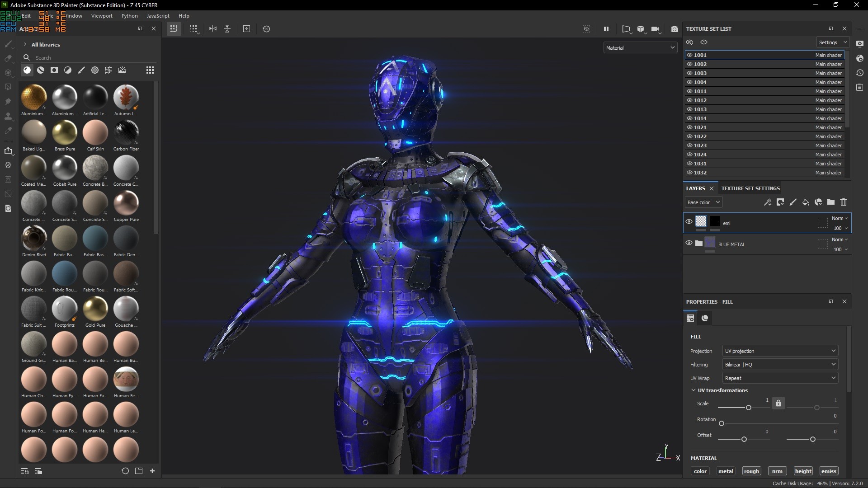868x488 pixels.
Task: Open the Base color channel dropdown
Action: pyautogui.click(x=703, y=202)
